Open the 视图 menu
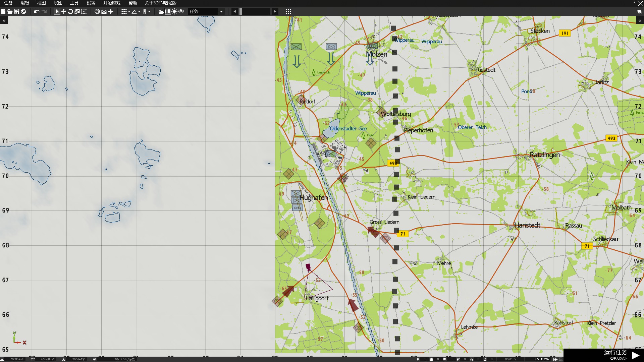The width and height of the screenshot is (644, 362). tap(41, 3)
